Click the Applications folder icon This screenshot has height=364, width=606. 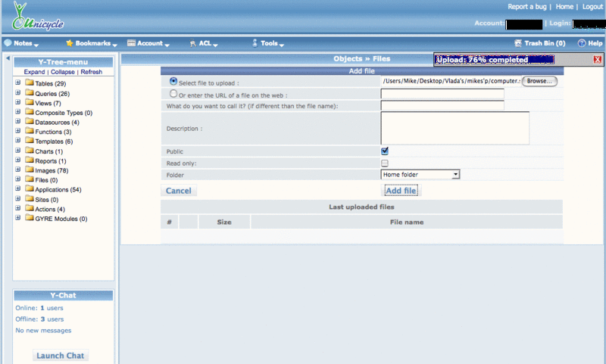click(30, 190)
